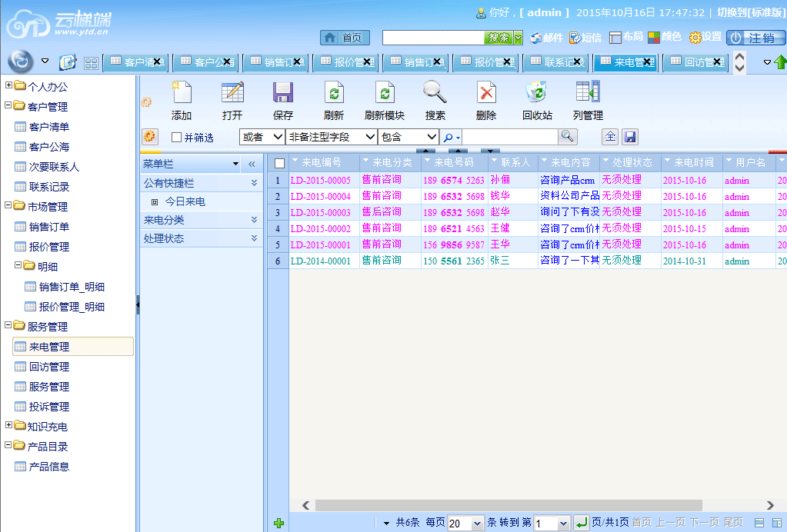Click the 打开 (Open) toolbar icon
The height and width of the screenshot is (532, 787).
(232, 93)
